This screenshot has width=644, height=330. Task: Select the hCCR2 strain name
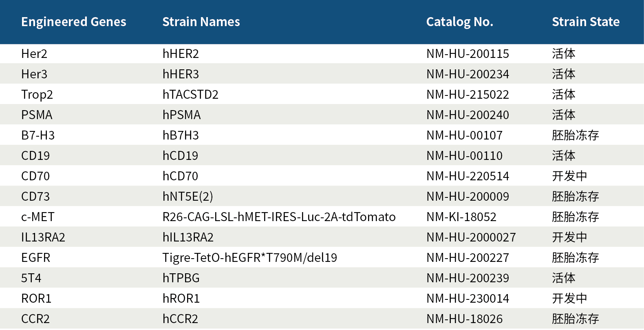tap(180, 319)
